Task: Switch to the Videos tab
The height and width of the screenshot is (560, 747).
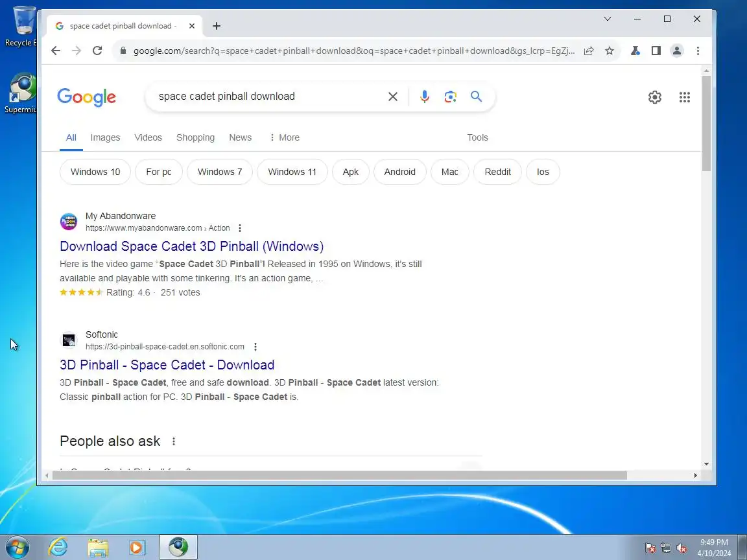Action: point(148,137)
